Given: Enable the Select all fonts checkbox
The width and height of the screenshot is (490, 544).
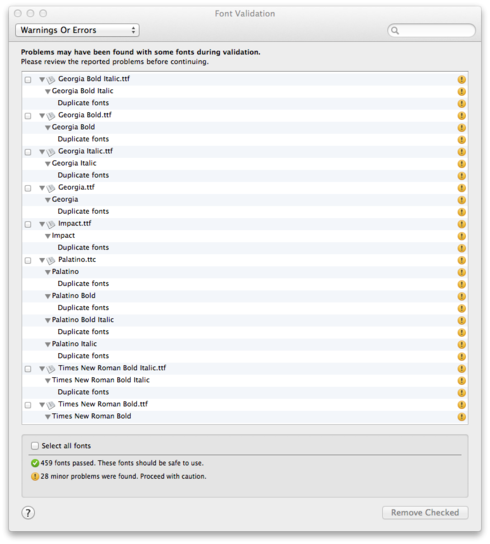Looking at the screenshot, I should [x=35, y=446].
